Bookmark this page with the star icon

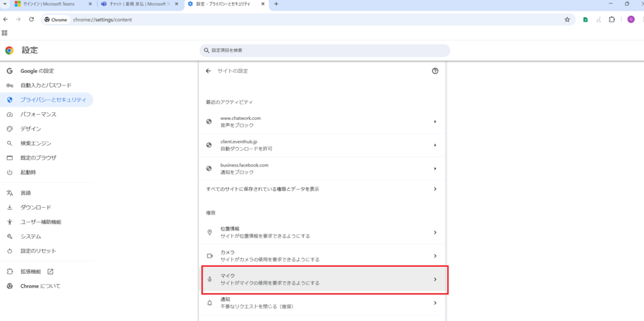pos(567,19)
